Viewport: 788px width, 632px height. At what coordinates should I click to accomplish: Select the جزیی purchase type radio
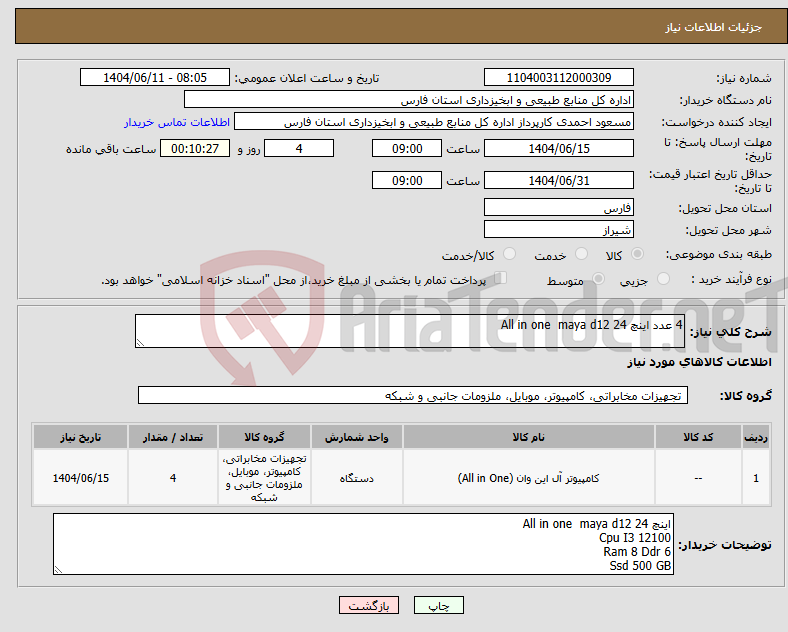(x=663, y=279)
